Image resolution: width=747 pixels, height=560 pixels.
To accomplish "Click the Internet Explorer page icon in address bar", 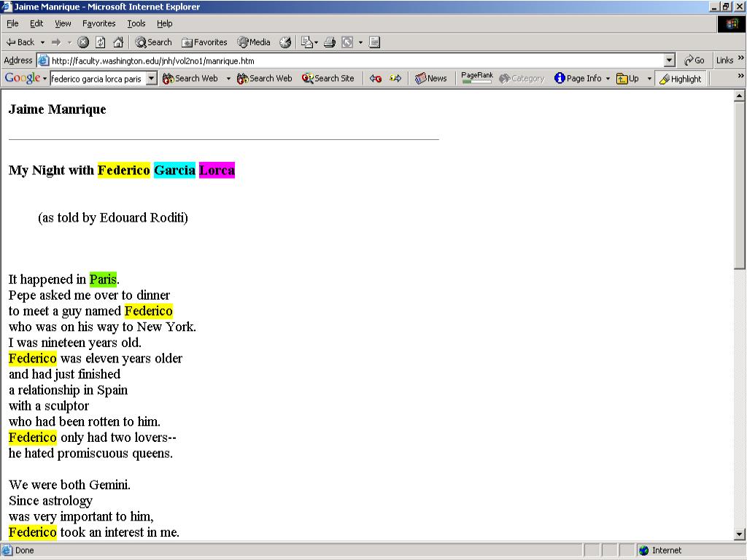I will coord(43,61).
